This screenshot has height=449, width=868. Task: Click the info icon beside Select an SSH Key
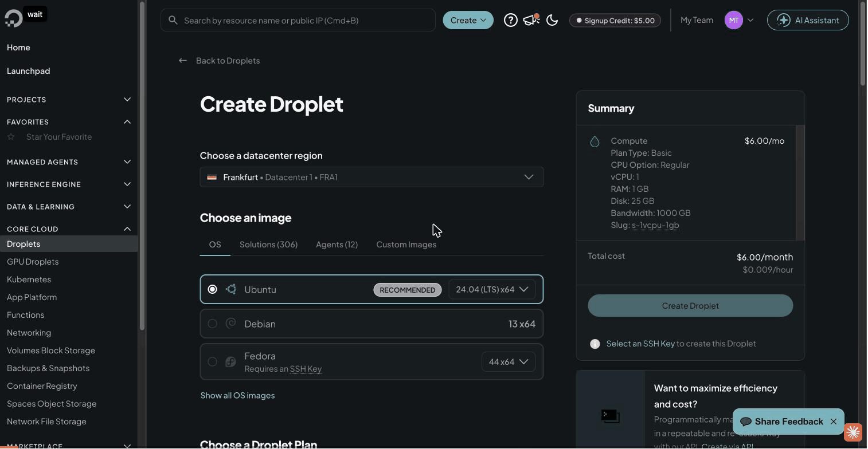pos(595,344)
